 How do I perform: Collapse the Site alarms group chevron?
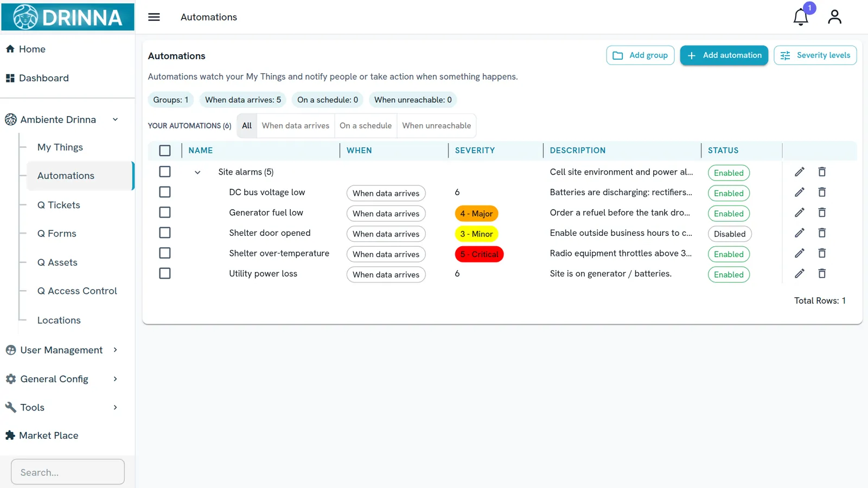[x=197, y=172]
